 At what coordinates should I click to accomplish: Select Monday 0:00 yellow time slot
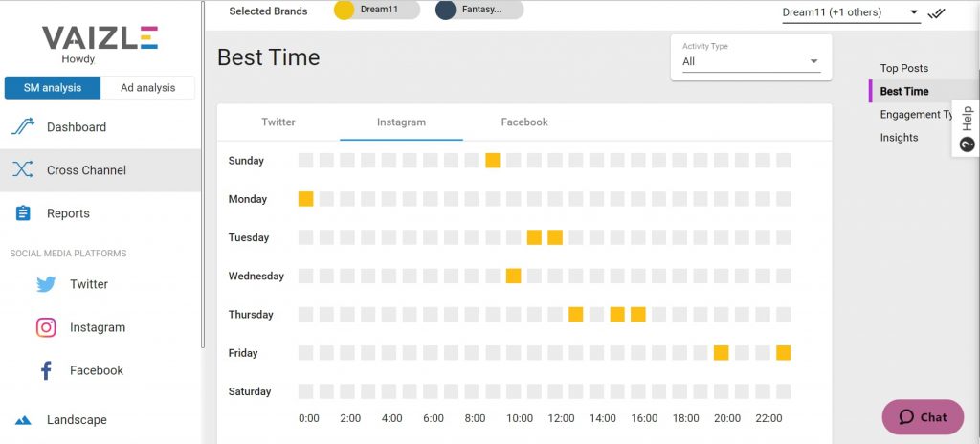[x=305, y=199]
